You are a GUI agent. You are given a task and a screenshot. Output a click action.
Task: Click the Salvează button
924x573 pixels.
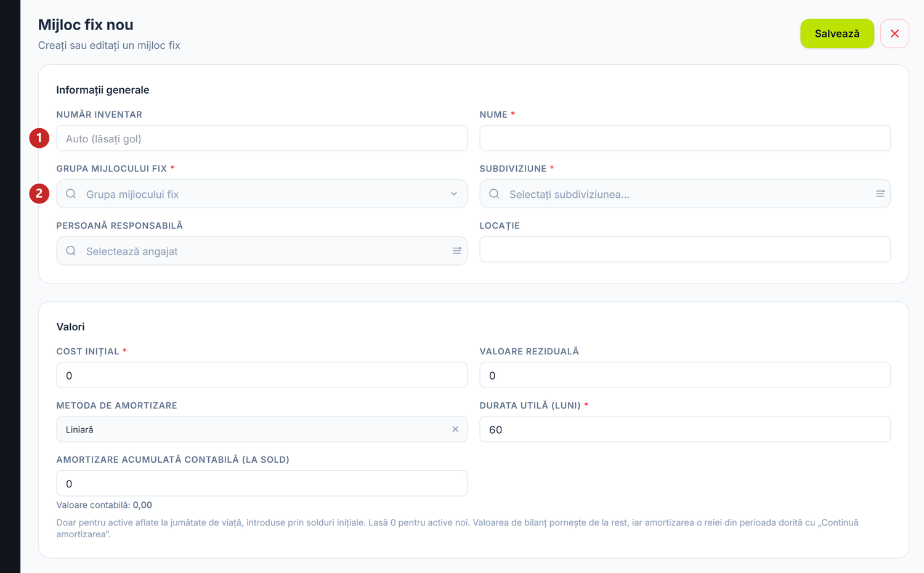tap(837, 33)
